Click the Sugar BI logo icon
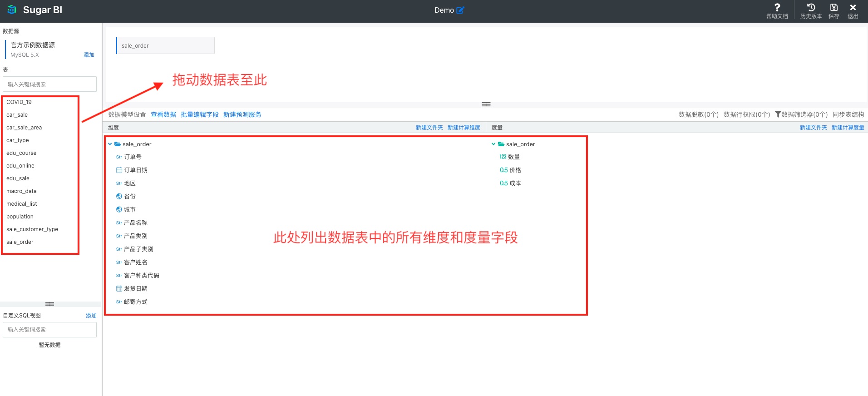 pyautogui.click(x=12, y=10)
